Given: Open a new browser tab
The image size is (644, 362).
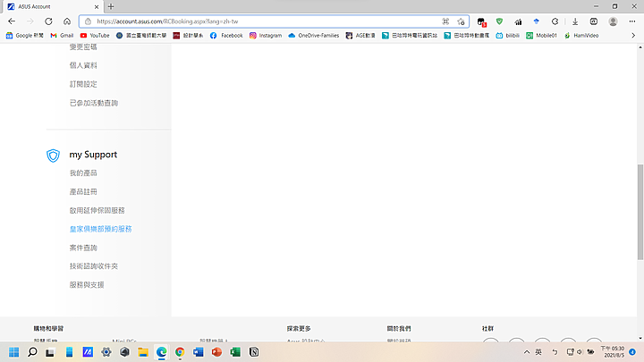Looking at the screenshot, I should [111, 6].
